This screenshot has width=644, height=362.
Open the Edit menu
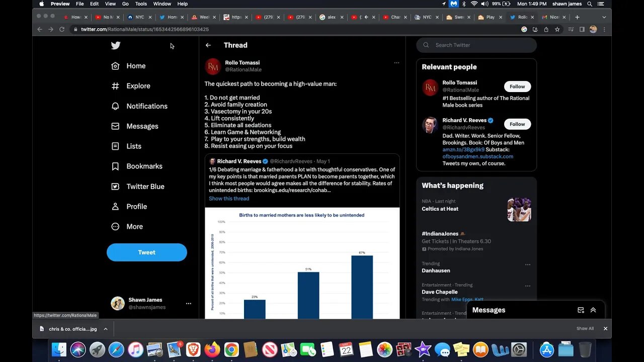95,4
